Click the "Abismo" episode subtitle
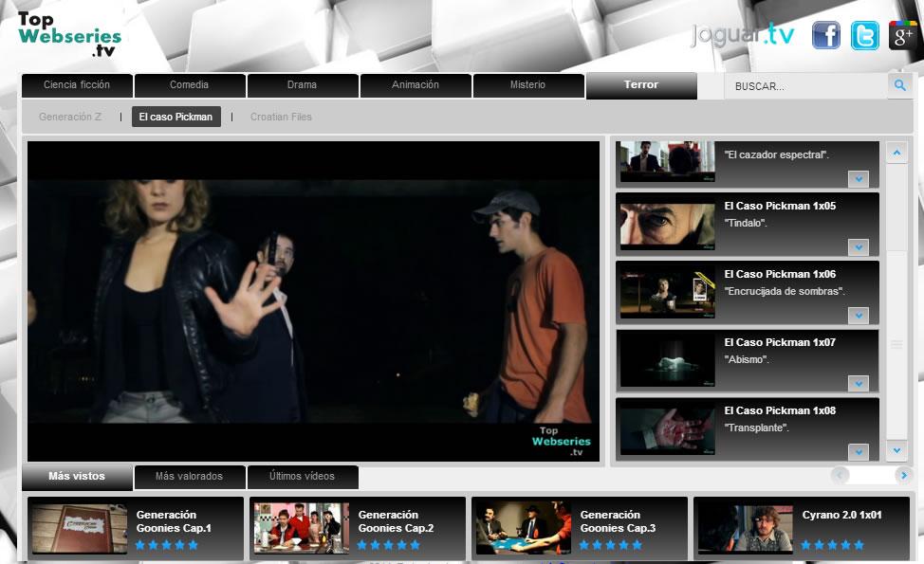 [747, 359]
